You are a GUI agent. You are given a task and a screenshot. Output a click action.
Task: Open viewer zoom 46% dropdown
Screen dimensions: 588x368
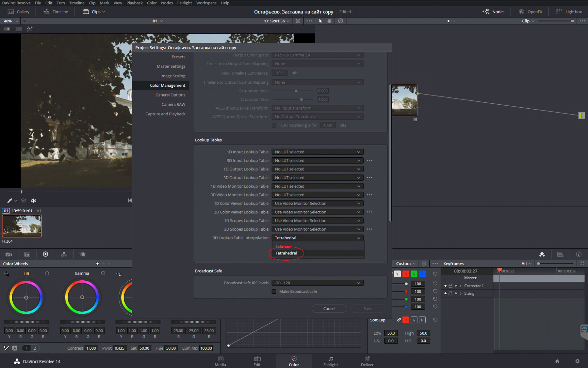[x=11, y=21]
